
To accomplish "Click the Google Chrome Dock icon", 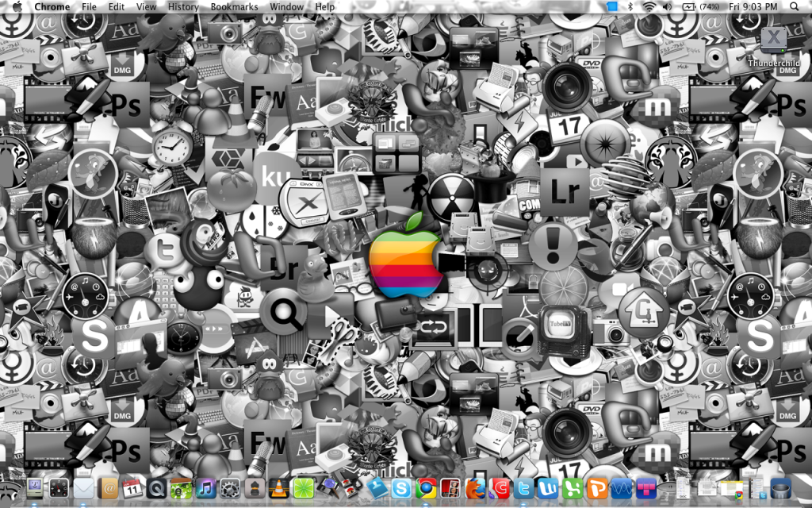I will point(426,489).
